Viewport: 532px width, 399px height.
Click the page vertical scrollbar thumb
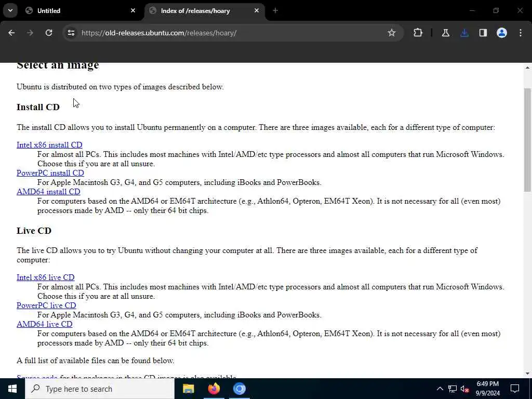click(527, 140)
